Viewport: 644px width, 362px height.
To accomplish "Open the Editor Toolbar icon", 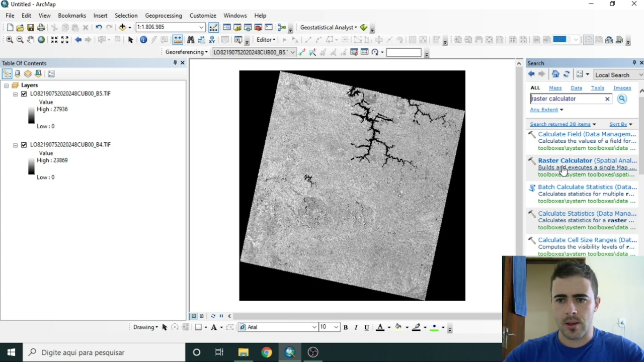I will point(214,27).
